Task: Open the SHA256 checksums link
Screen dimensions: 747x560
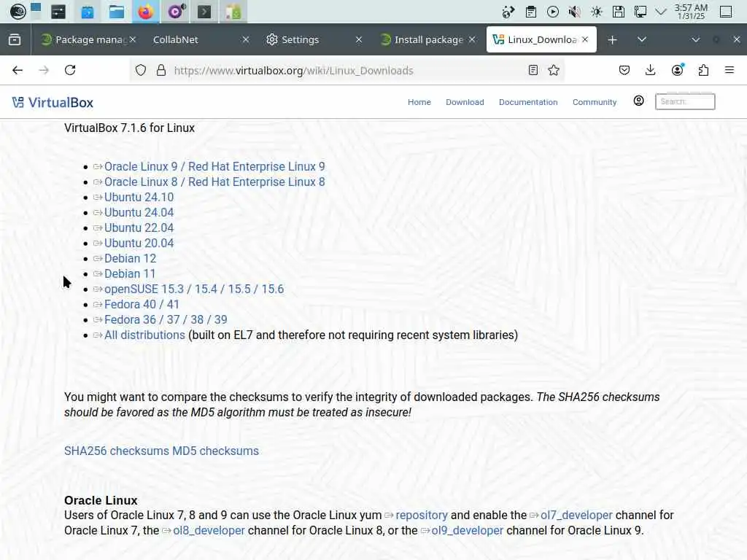Action: [117, 451]
